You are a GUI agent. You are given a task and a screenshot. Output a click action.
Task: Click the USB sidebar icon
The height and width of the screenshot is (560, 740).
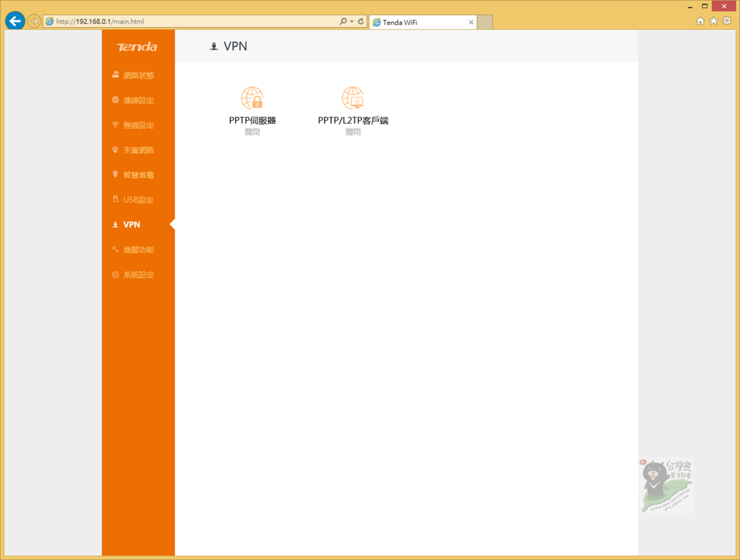115,199
